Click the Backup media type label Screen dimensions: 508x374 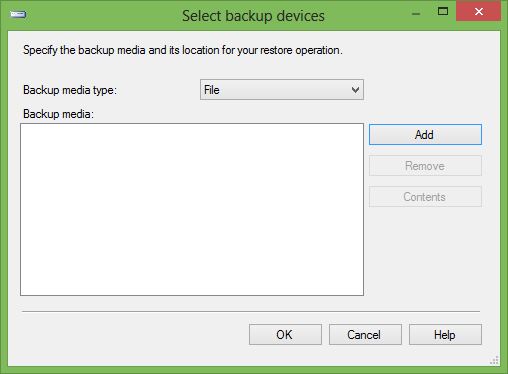[70, 90]
